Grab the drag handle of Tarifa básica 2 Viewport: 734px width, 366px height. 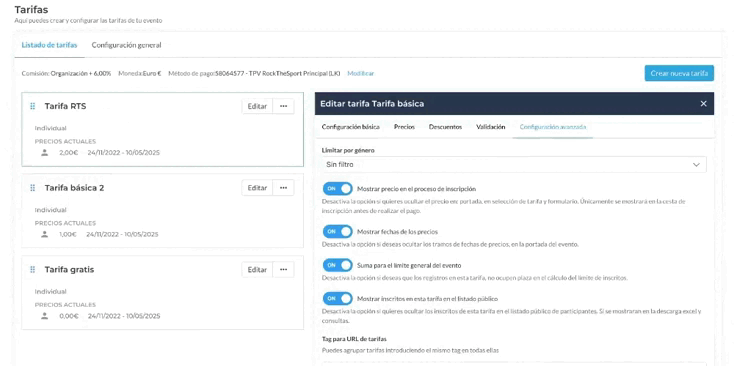[x=33, y=188]
